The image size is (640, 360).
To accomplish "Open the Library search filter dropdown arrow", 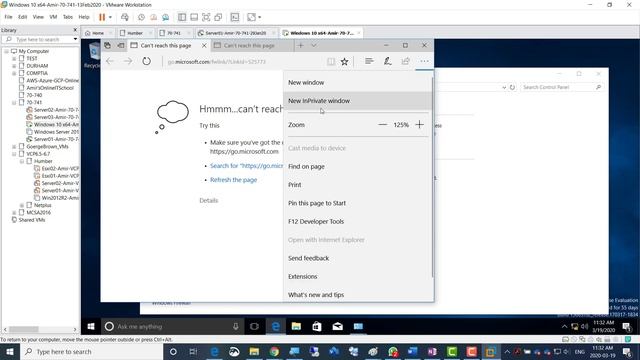I will tap(75, 39).
